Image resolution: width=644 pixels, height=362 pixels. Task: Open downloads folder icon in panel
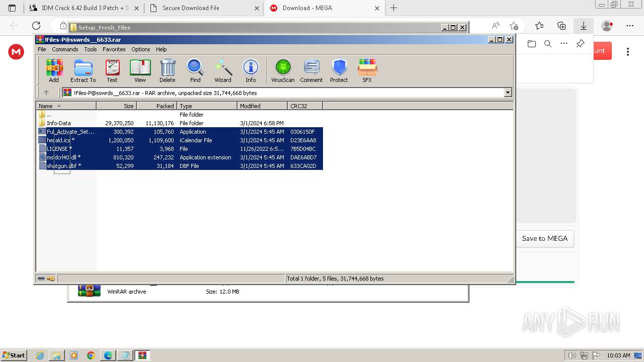pos(532,44)
